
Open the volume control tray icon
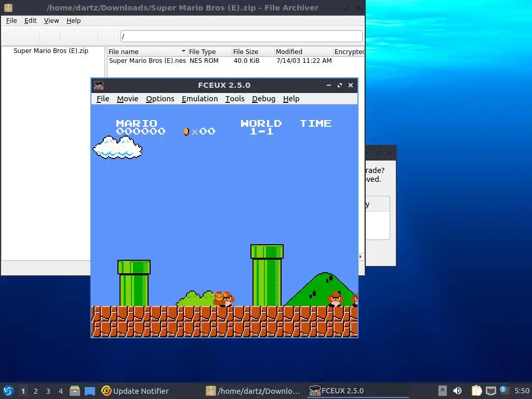457,391
